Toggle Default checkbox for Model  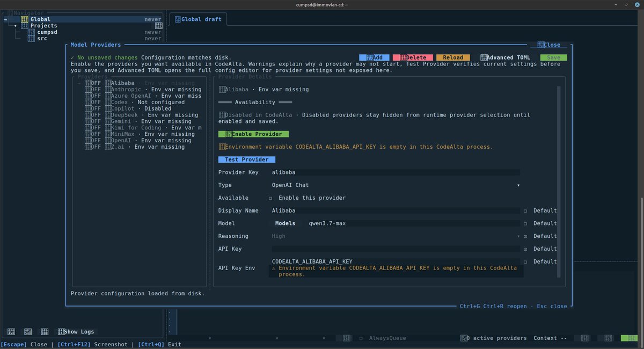(x=525, y=223)
